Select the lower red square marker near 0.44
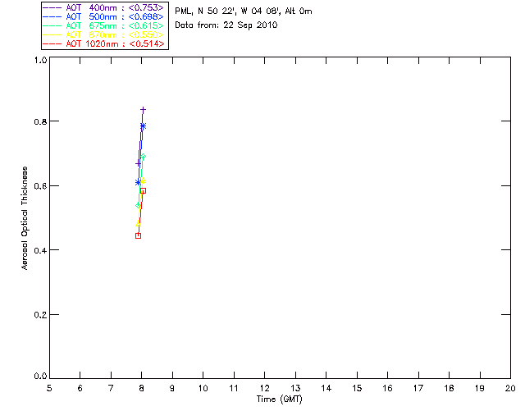525x420 pixels. point(138,235)
